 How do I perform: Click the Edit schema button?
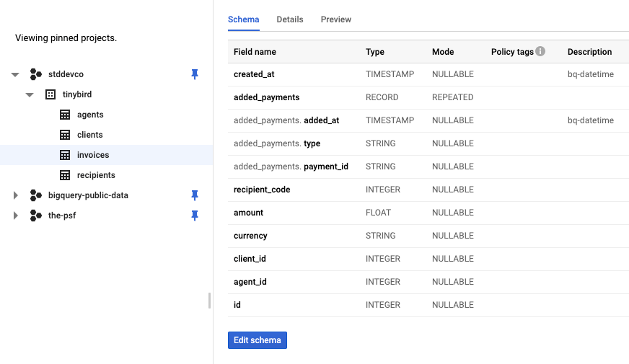258,340
